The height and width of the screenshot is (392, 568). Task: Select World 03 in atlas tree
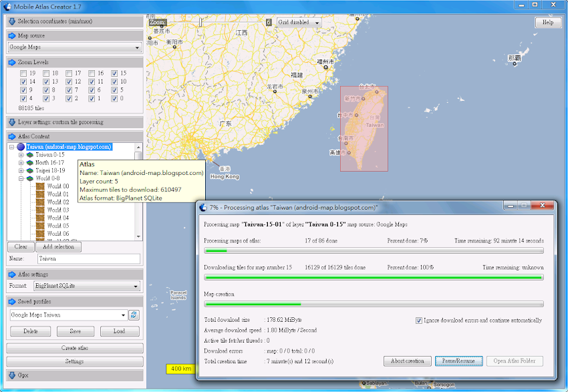57,210
